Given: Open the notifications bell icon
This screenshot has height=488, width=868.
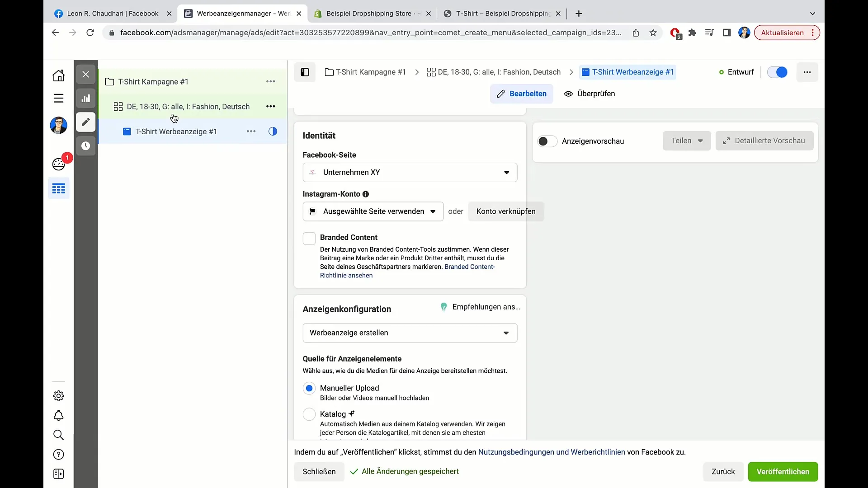Looking at the screenshot, I should click(x=58, y=415).
